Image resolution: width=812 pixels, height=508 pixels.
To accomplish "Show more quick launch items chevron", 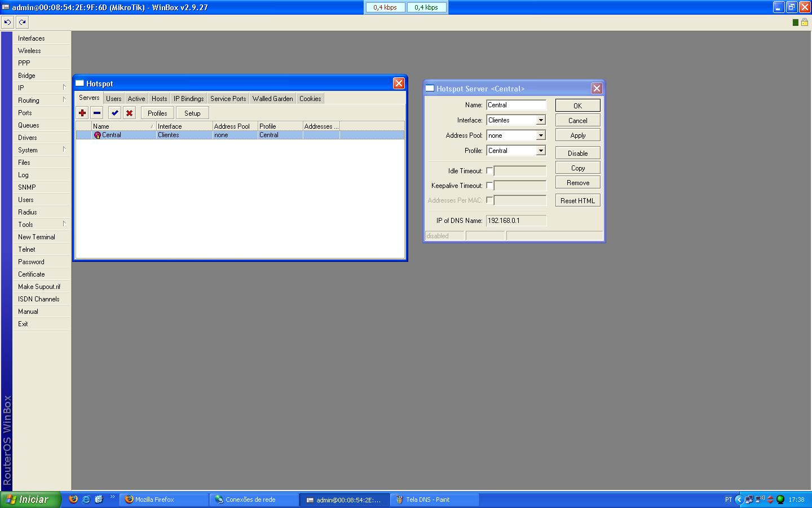I will [112, 497].
